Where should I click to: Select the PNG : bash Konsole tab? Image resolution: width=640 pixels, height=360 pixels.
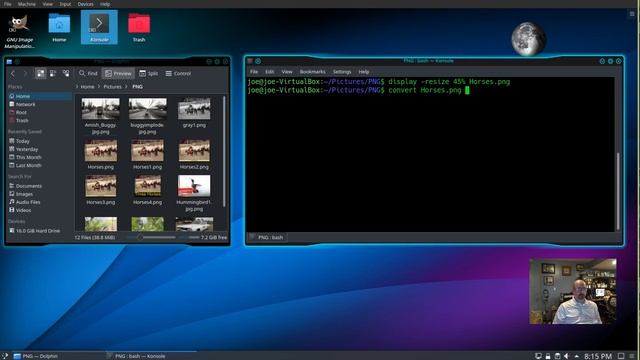tap(267, 237)
